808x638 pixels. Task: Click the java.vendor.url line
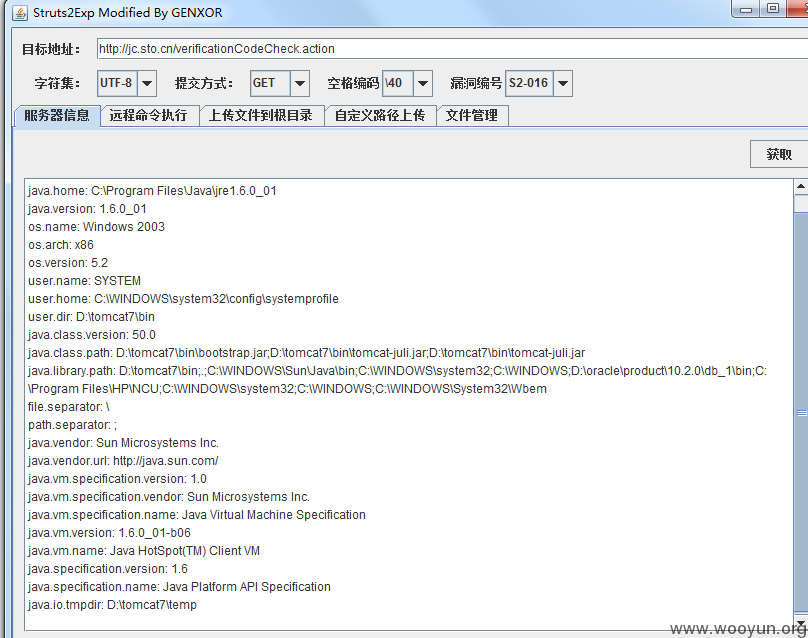(123, 461)
